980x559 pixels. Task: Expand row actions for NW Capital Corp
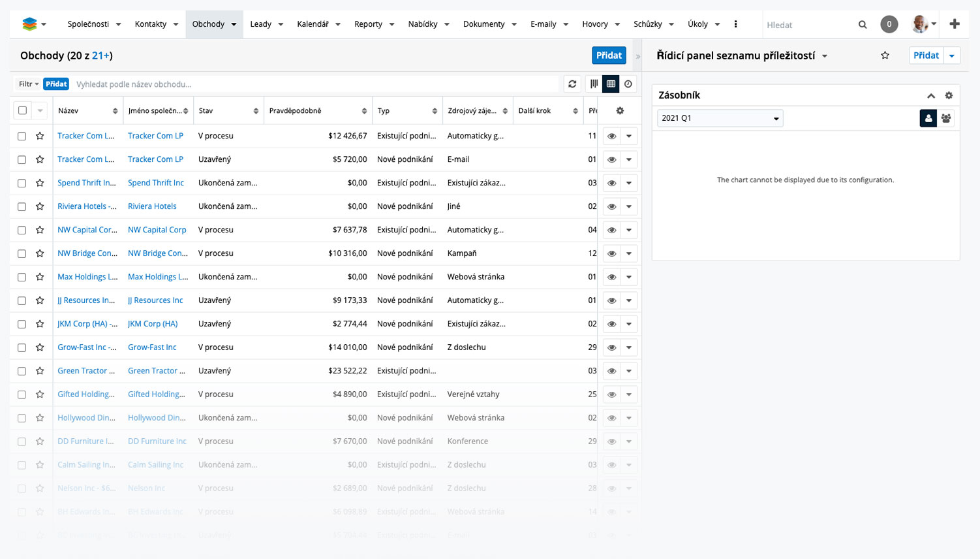(628, 230)
